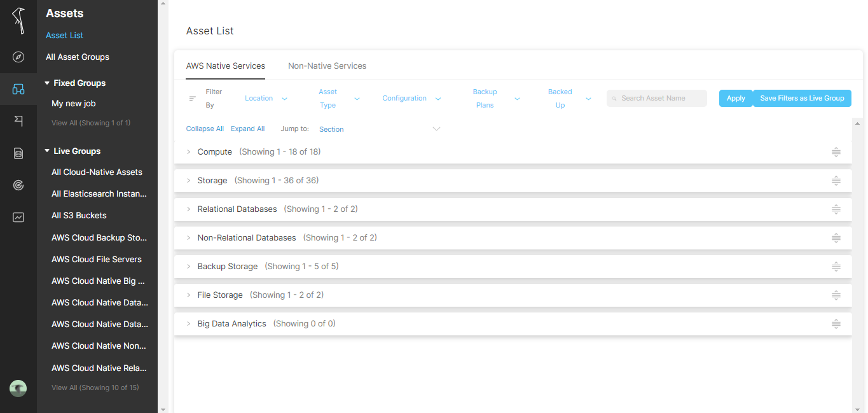
Task: Select the Assets sidebar icon
Action: [x=18, y=89]
